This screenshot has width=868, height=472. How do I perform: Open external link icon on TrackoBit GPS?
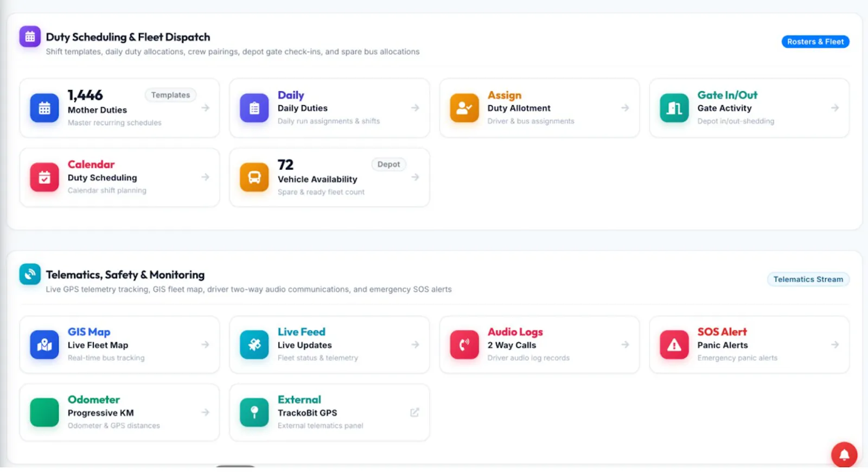(x=414, y=412)
